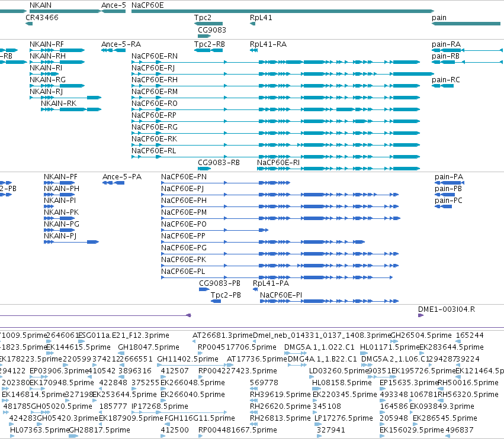
Task: Select transcript NaCP60E-RO
Action: [155, 104]
